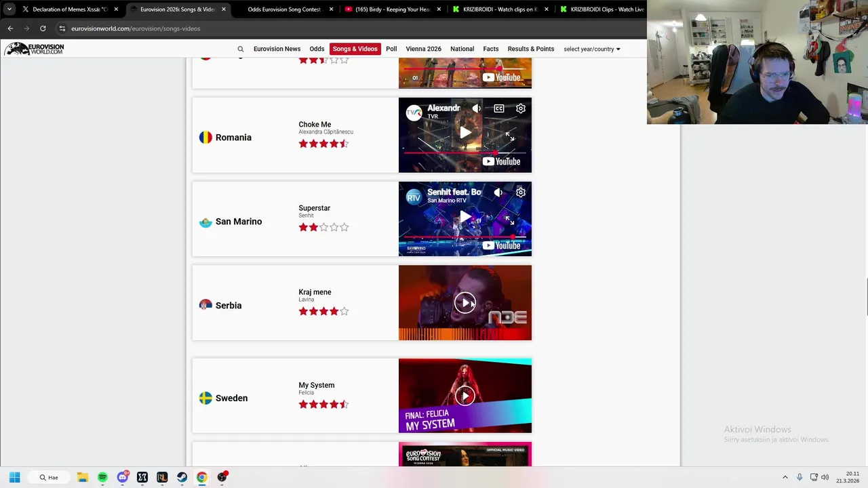Show hidden system tray icons
Screen dimensions: 868x488
(785, 477)
